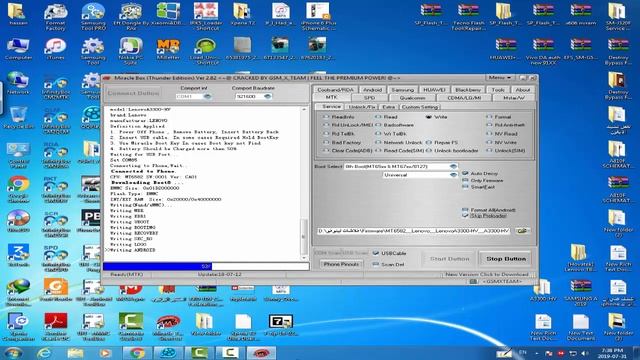Open the Camtasia Studio desktop shortcut
The height and width of the screenshot is (360, 640).
click(x=131, y=327)
